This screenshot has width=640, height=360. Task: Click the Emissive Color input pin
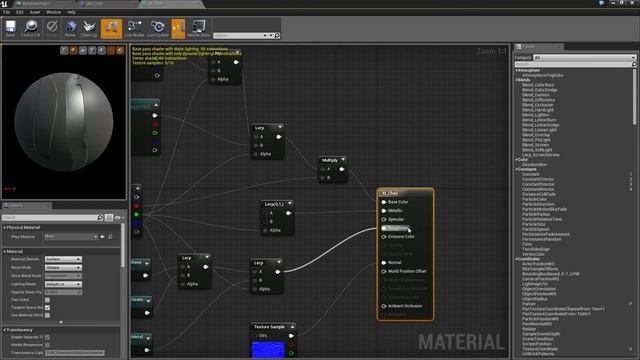click(384, 237)
